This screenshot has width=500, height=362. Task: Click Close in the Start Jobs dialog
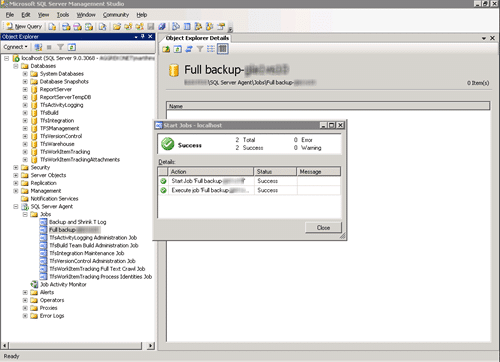(323, 228)
